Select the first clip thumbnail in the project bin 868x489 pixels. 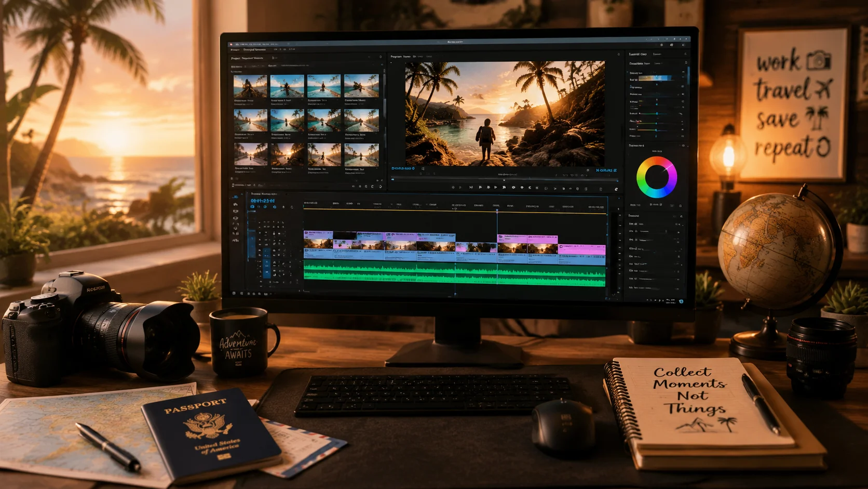250,86
